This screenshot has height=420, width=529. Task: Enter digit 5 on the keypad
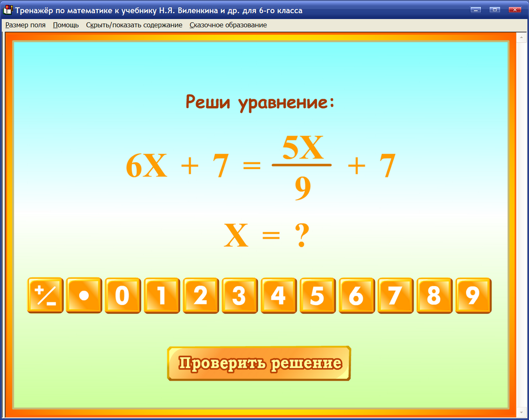(x=317, y=296)
